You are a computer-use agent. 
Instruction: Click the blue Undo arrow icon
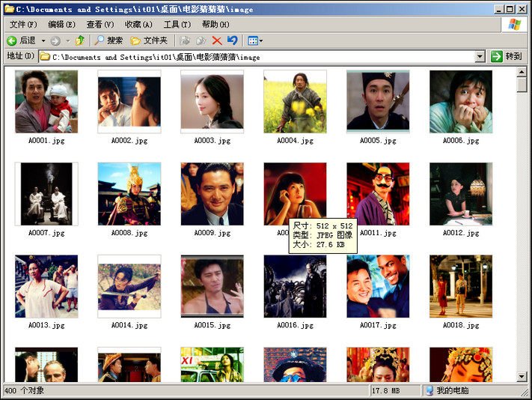pyautogui.click(x=233, y=40)
